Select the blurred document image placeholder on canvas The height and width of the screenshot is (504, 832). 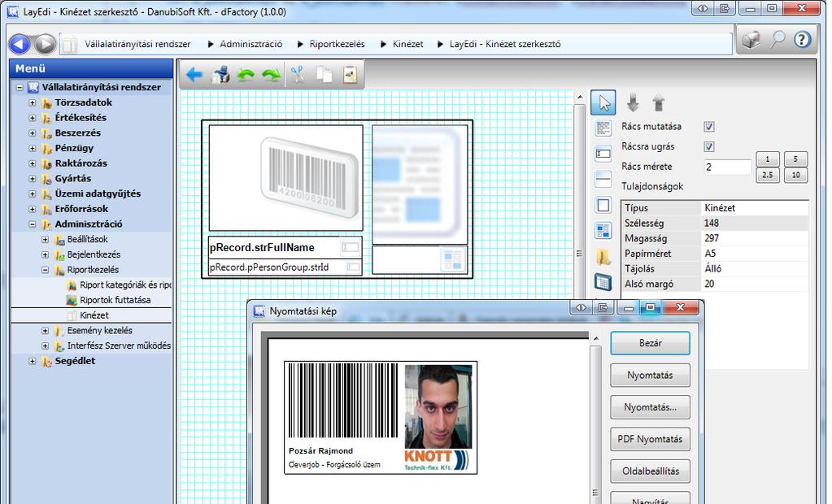[x=420, y=185]
